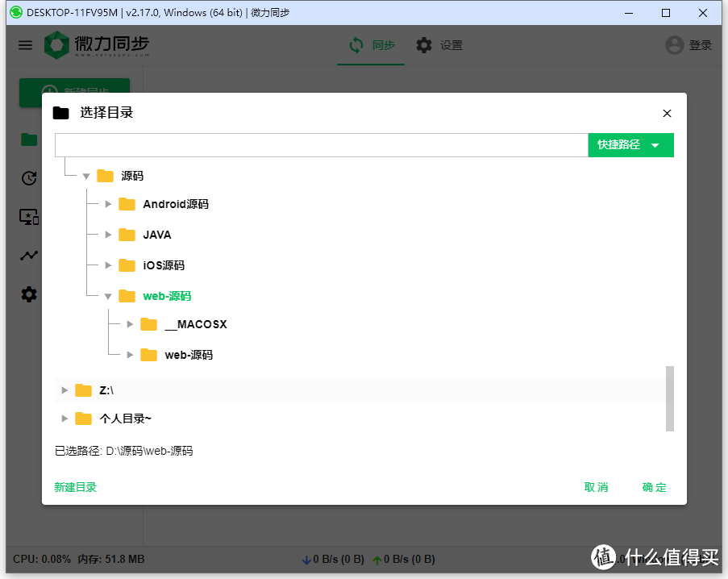Open the hamburger menu icon

pyautogui.click(x=25, y=45)
